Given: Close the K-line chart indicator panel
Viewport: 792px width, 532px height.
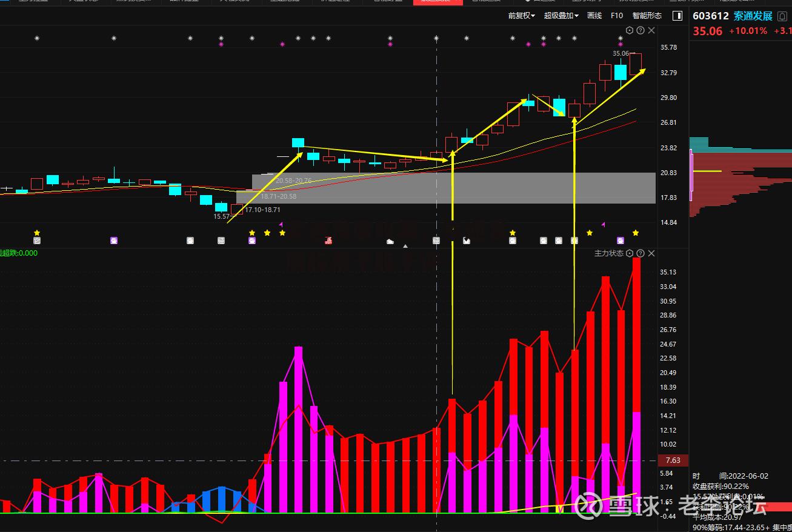Looking at the screenshot, I should pyautogui.click(x=651, y=30).
